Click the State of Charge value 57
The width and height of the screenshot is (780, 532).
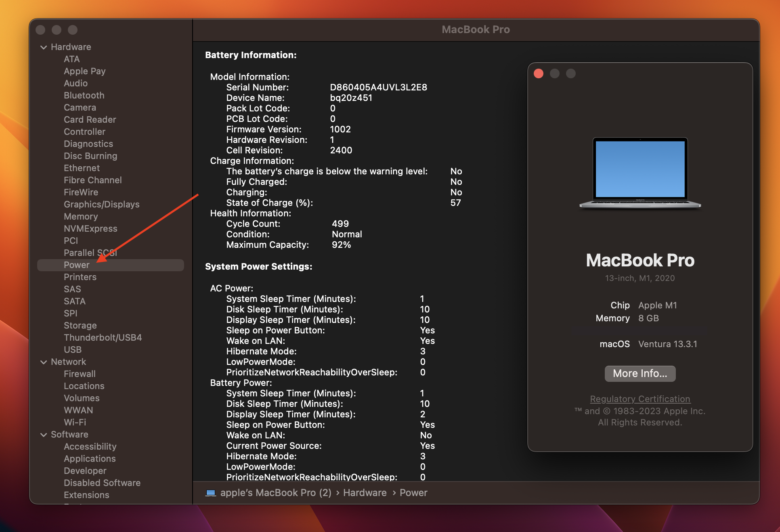pyautogui.click(x=455, y=203)
